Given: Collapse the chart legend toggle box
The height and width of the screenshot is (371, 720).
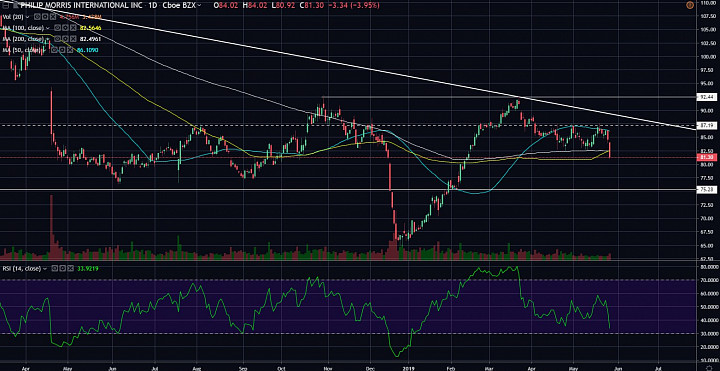Looking at the screenshot, I should tap(6, 5).
